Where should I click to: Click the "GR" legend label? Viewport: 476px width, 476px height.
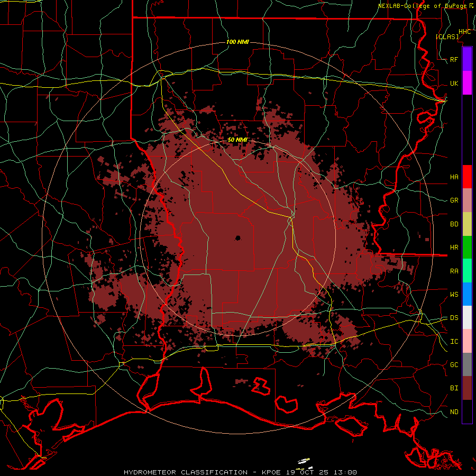[454, 200]
